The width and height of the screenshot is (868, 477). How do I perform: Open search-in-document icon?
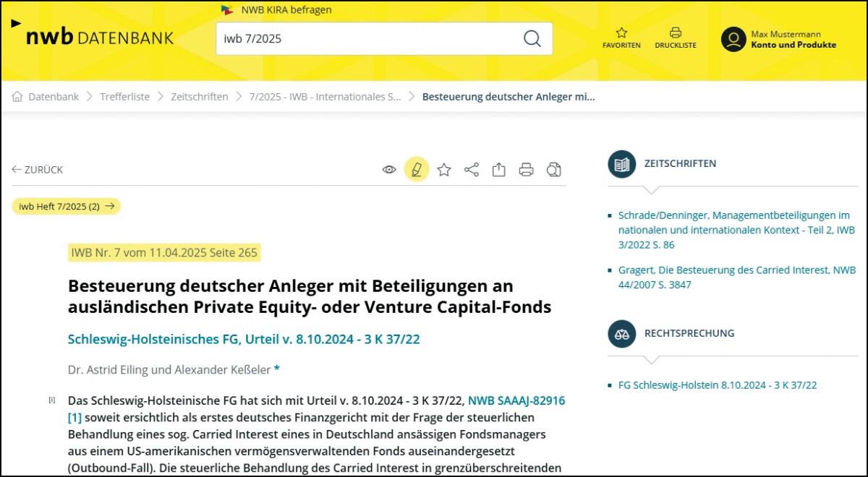pos(554,170)
